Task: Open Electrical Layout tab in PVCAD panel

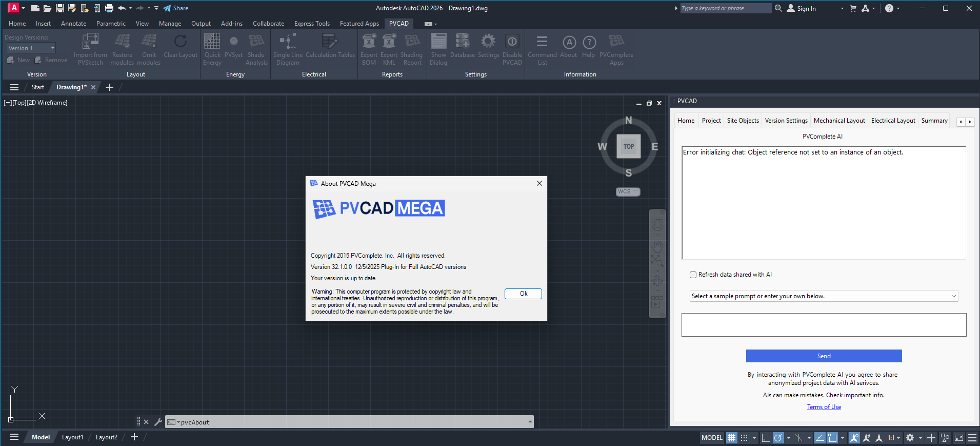Action: [893, 121]
